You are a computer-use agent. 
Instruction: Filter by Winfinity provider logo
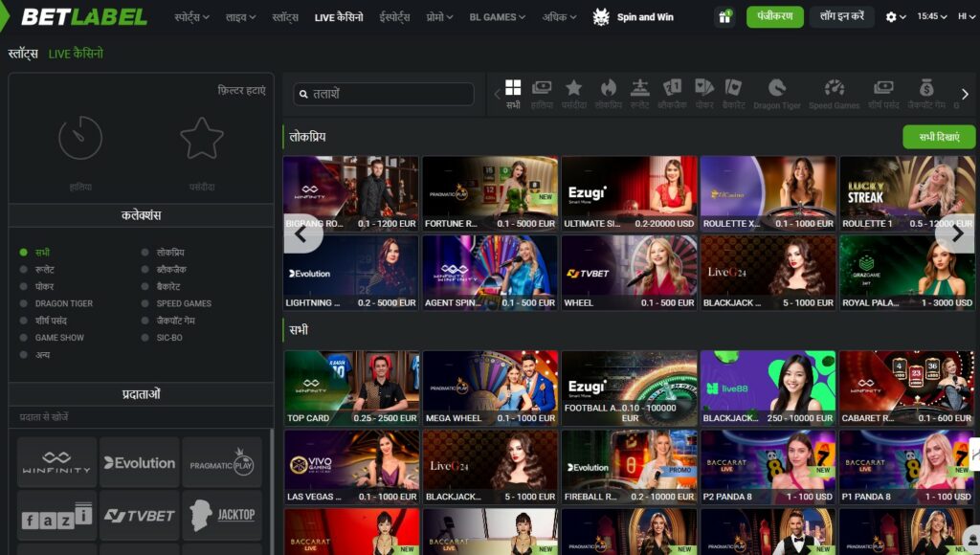click(x=56, y=462)
